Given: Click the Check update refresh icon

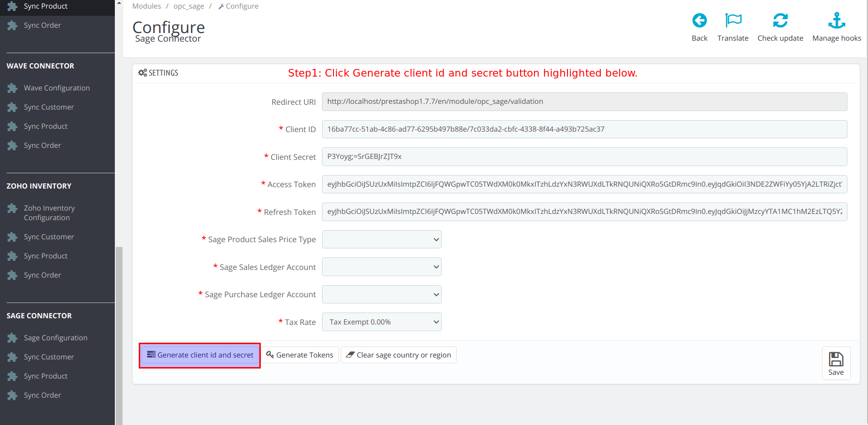Looking at the screenshot, I should click(780, 21).
